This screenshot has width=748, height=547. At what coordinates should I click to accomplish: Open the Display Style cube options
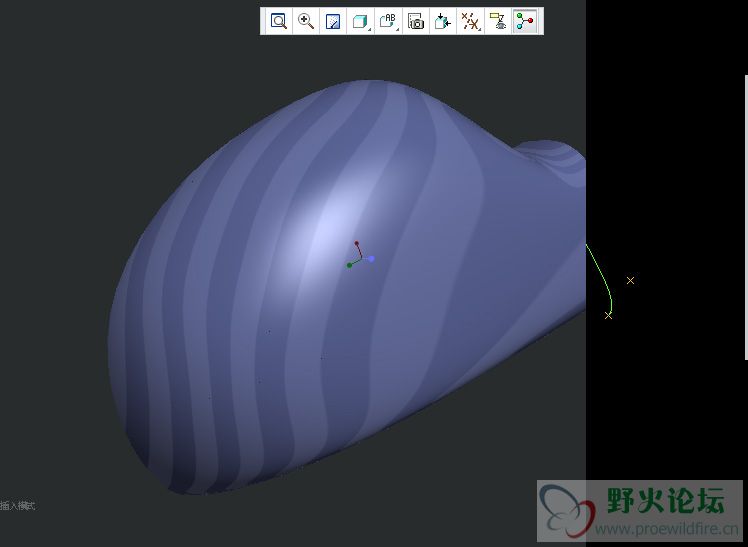[361, 21]
